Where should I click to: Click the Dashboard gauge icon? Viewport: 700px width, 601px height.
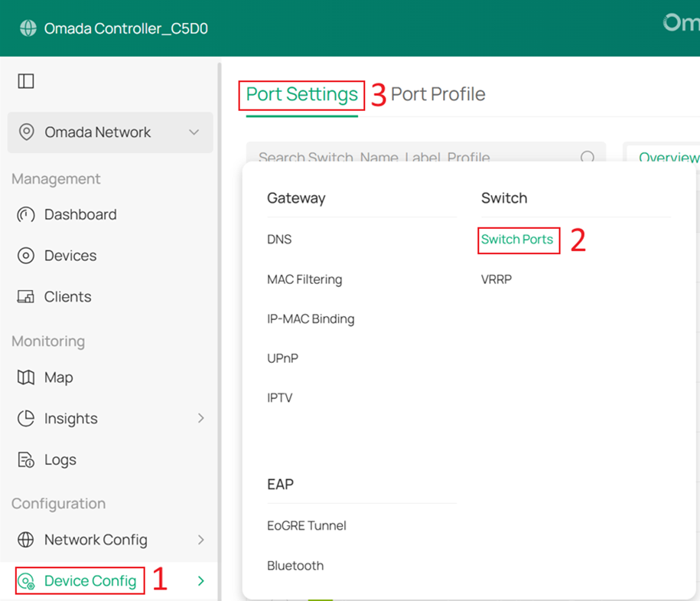[26, 214]
